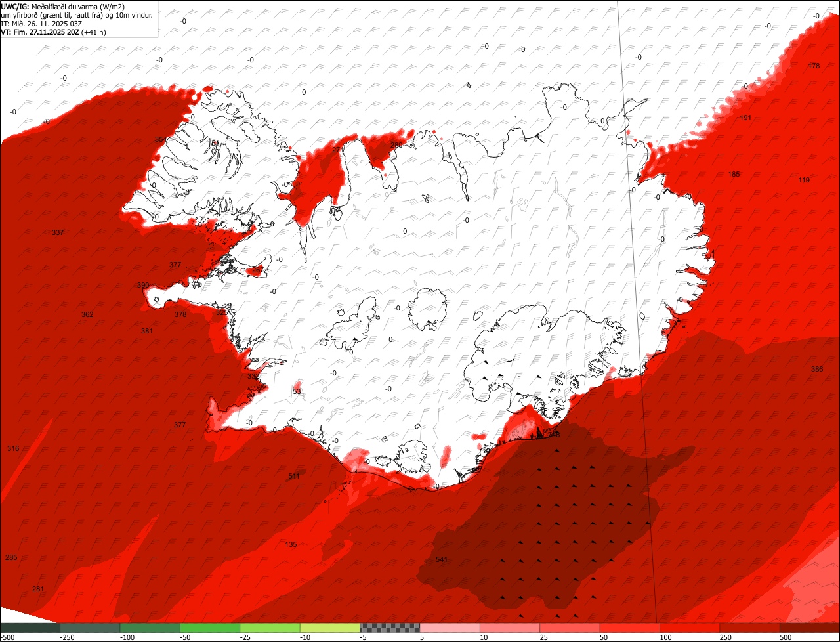
Task: Click the darkest red legend swatch above 500
Action: click(810, 628)
